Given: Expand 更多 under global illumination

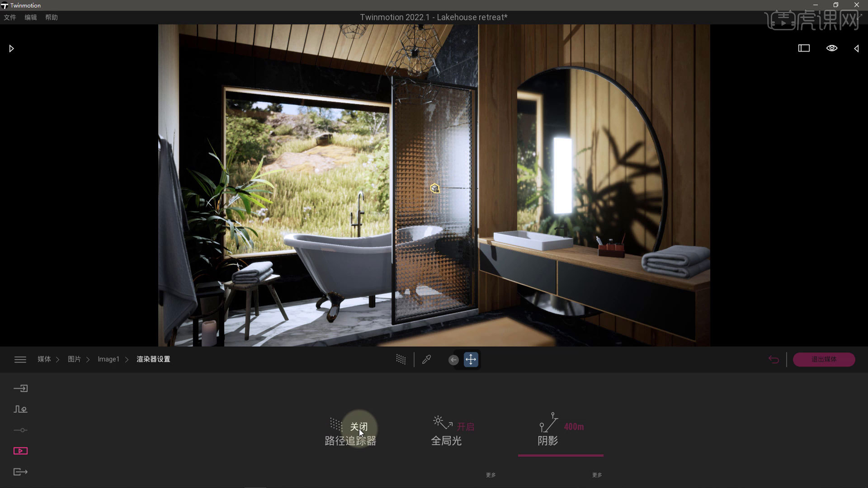Looking at the screenshot, I should [x=491, y=475].
